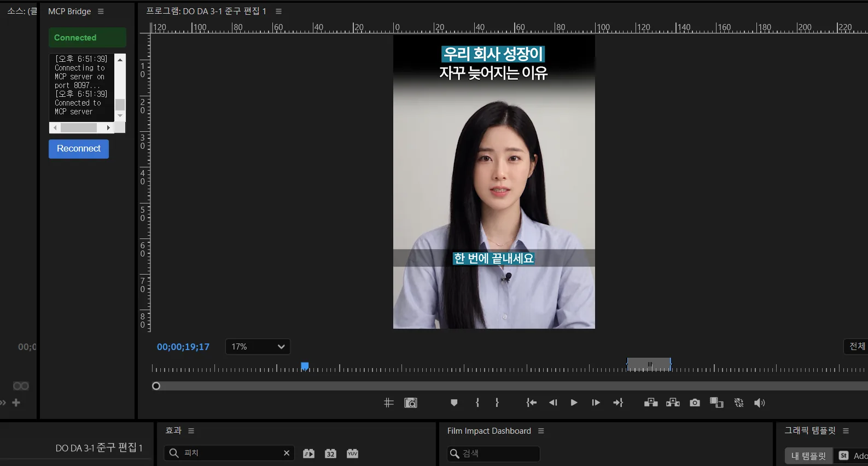Click the Connected status button
Viewport: 868px width, 466px height.
(88, 38)
